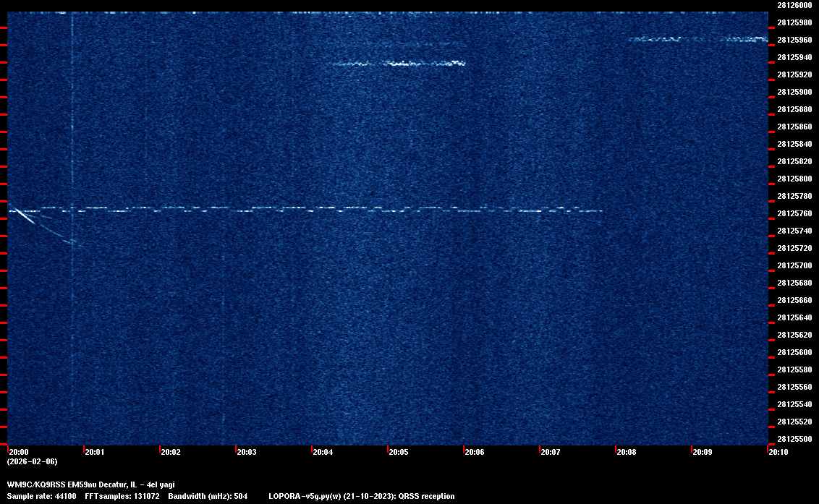Click the 28126000 frequency label

click(x=794, y=5)
